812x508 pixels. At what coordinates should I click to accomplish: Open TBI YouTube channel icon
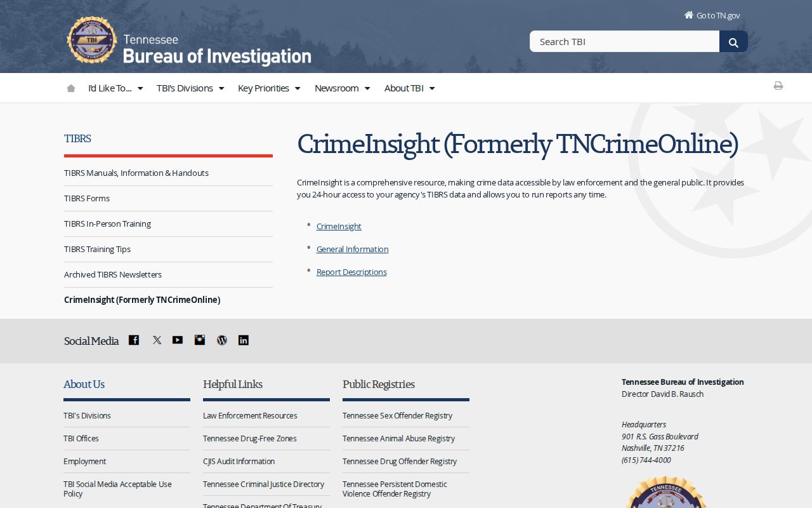178,340
